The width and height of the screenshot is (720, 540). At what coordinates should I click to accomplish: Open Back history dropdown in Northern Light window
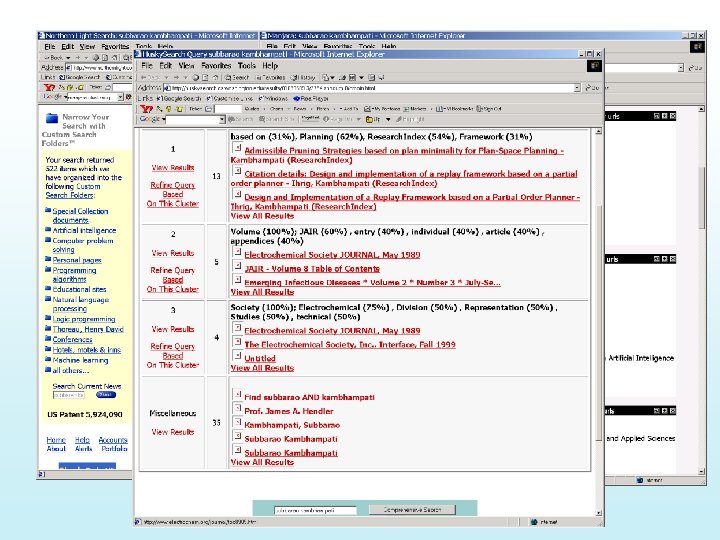[x=68, y=57]
